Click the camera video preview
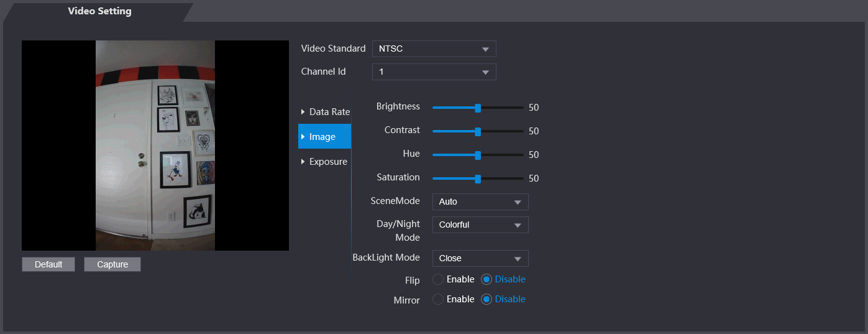 (155, 146)
